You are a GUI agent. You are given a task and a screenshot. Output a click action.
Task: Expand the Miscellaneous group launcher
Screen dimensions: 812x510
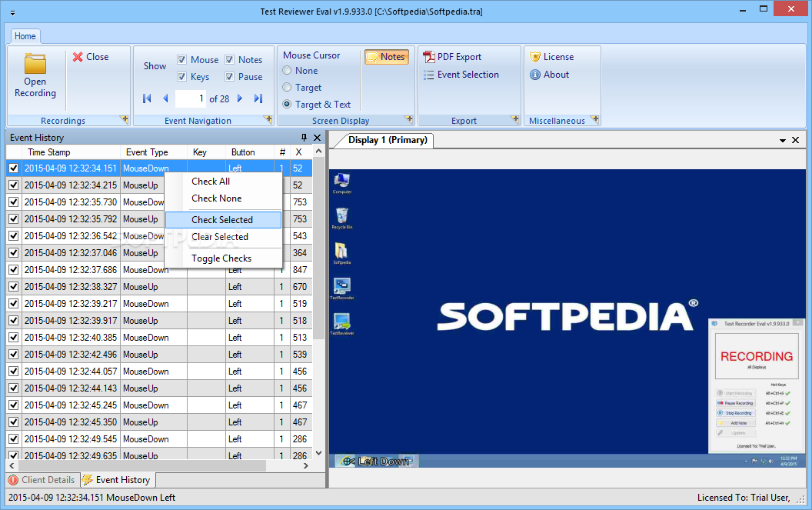point(595,120)
